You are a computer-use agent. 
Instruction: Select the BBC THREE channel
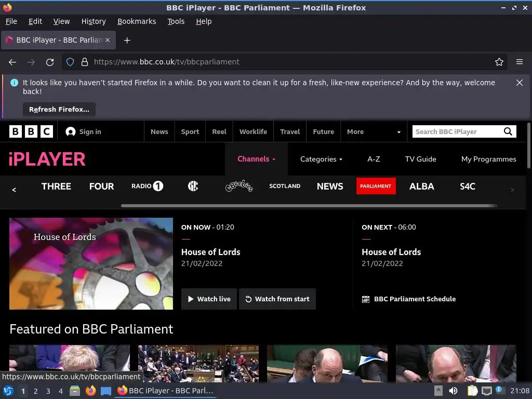coord(56,187)
